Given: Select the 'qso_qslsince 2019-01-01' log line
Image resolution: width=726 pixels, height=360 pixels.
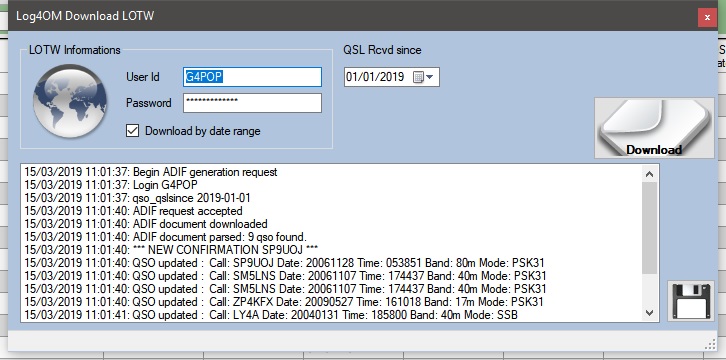Looking at the screenshot, I should pyautogui.click(x=137, y=198).
